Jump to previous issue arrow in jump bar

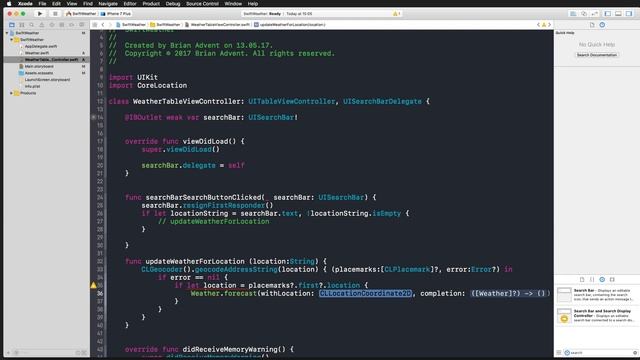coord(538,25)
